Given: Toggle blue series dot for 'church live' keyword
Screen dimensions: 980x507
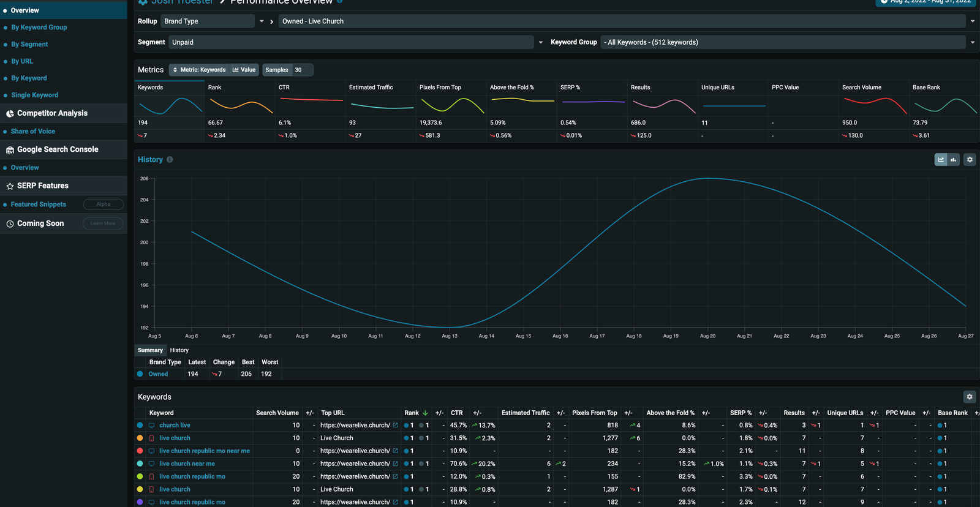Looking at the screenshot, I should [140, 426].
